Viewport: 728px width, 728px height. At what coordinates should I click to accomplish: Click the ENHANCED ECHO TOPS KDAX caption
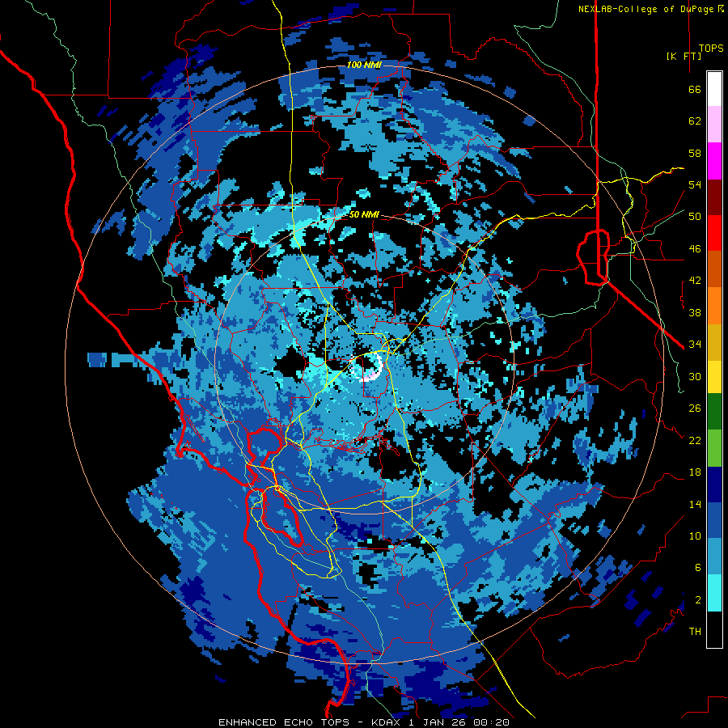pyautogui.click(x=364, y=722)
